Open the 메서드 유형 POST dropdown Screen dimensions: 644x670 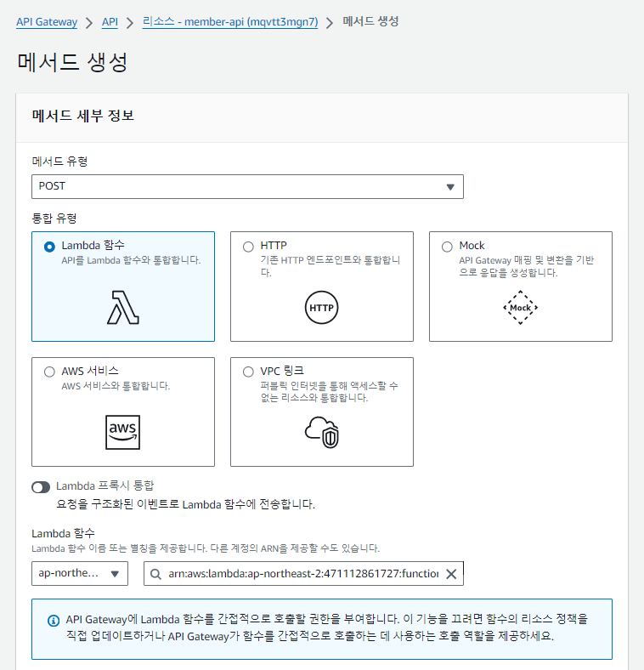[x=247, y=186]
